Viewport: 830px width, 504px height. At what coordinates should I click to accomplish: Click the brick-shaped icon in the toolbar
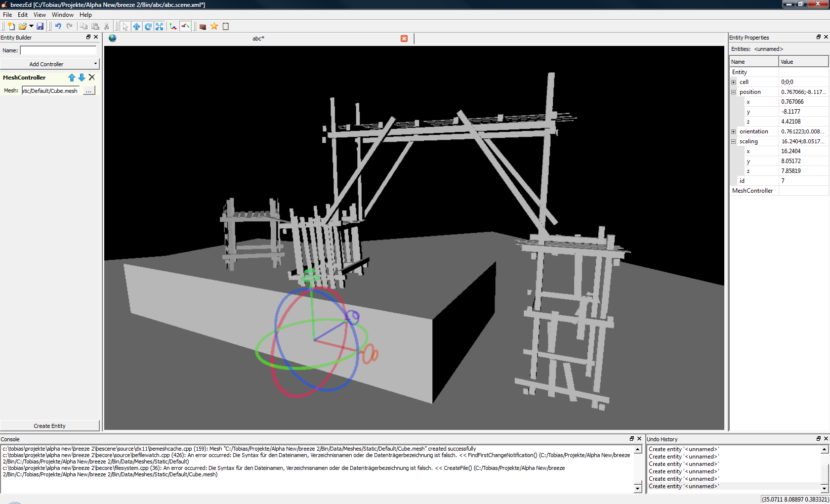[x=203, y=26]
